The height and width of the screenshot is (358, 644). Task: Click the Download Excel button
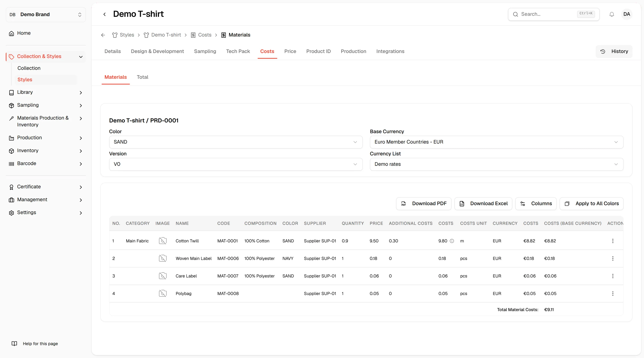(483, 203)
